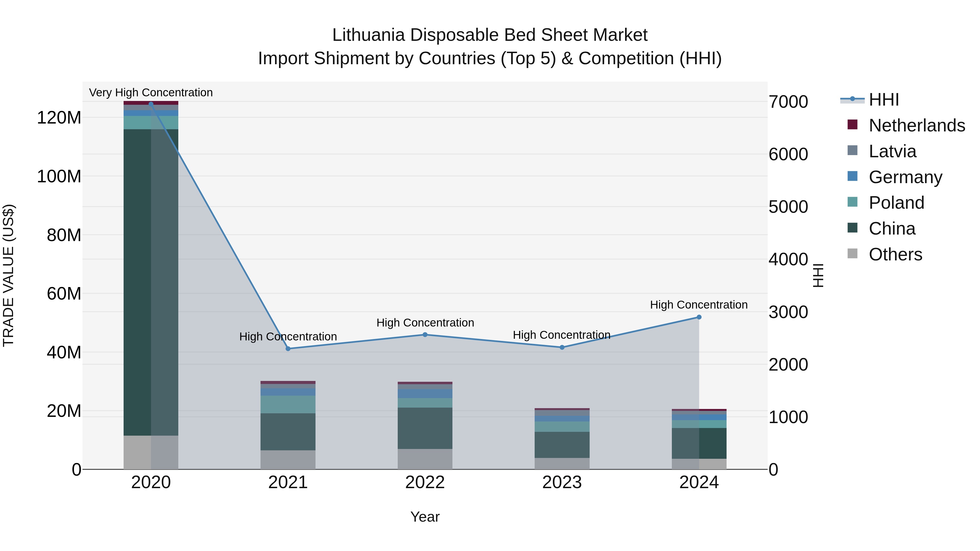This screenshot has height=551, width=980.
Task: Click the China segment of the 2022 bar
Action: click(425, 428)
